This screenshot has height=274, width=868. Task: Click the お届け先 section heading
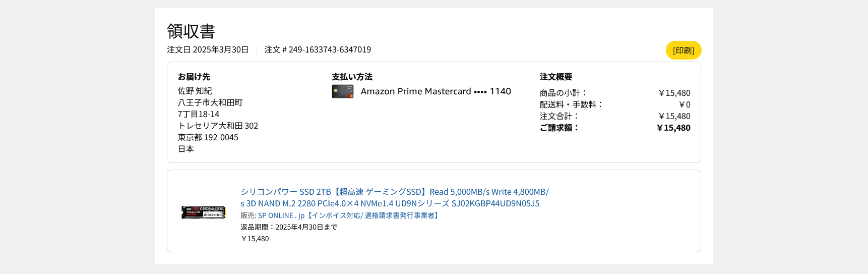tap(194, 77)
